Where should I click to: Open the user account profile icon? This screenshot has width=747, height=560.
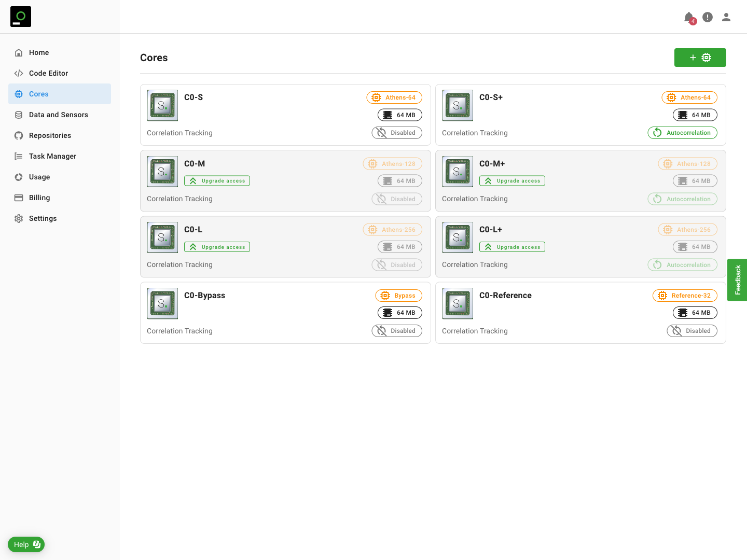tap(726, 17)
